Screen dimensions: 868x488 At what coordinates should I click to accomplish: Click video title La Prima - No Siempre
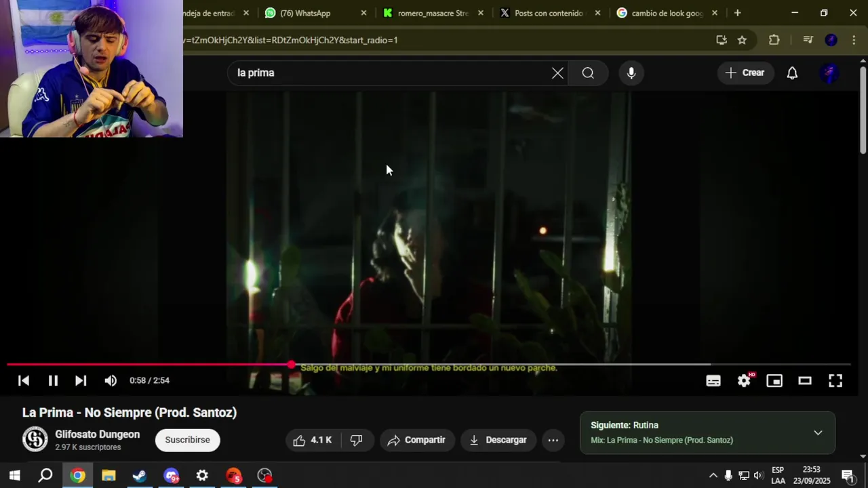pyautogui.click(x=130, y=413)
